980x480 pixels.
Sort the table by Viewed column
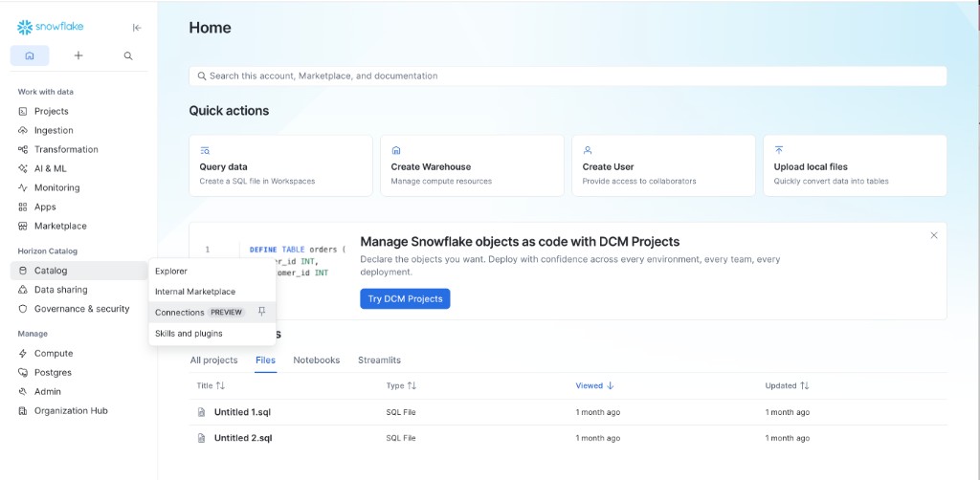click(594, 385)
